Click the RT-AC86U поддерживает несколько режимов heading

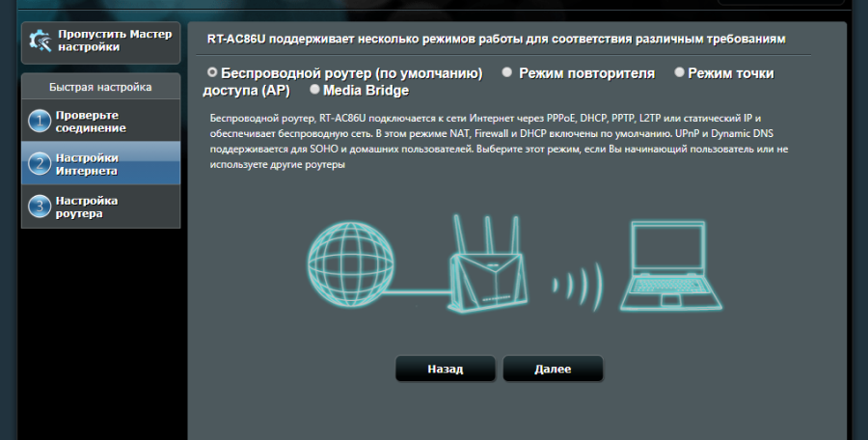click(x=497, y=40)
